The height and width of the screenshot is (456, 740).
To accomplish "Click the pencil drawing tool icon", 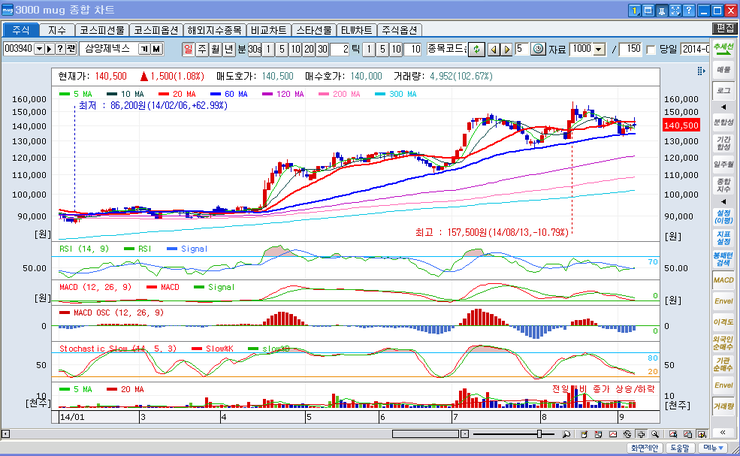I will pos(584,434).
